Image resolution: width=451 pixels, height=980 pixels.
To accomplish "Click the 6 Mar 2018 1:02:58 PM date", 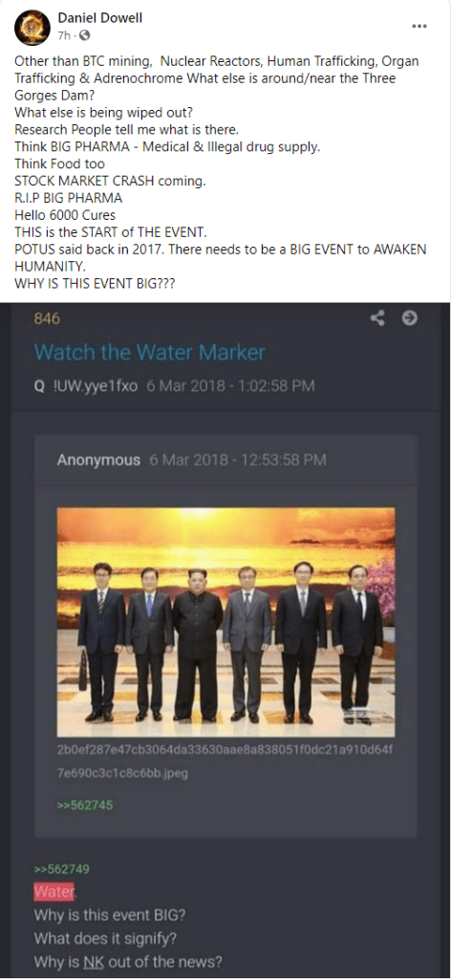I will point(230,385).
